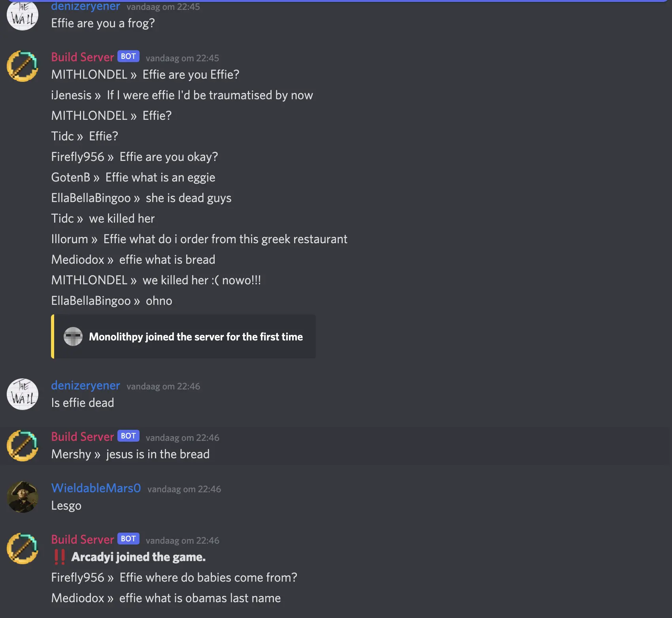Open the denizeryener username at 22:46
Screen dimensions: 672x618
pos(85,386)
